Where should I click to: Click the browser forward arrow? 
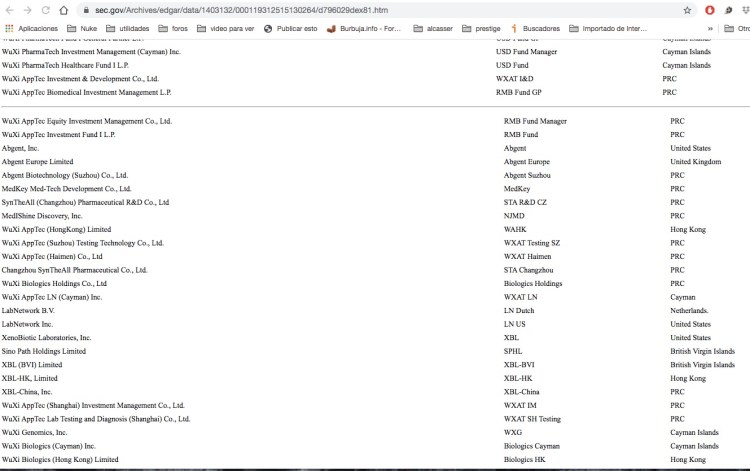pyautogui.click(x=27, y=9)
